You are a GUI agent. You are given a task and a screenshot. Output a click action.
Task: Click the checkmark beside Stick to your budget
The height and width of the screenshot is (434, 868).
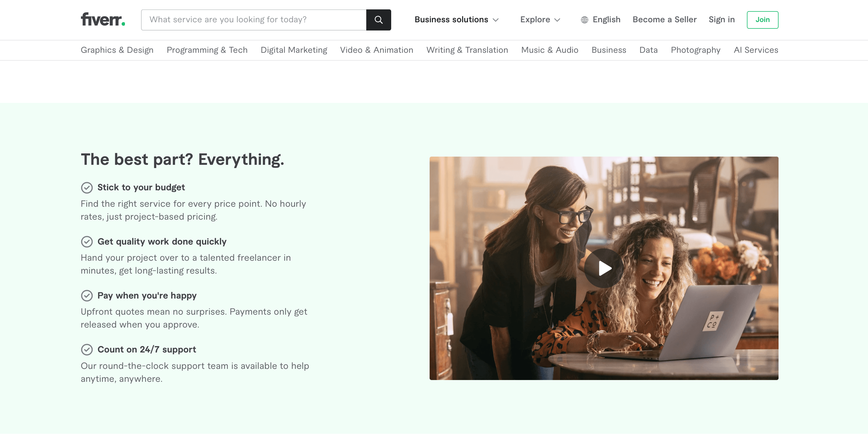87,188
